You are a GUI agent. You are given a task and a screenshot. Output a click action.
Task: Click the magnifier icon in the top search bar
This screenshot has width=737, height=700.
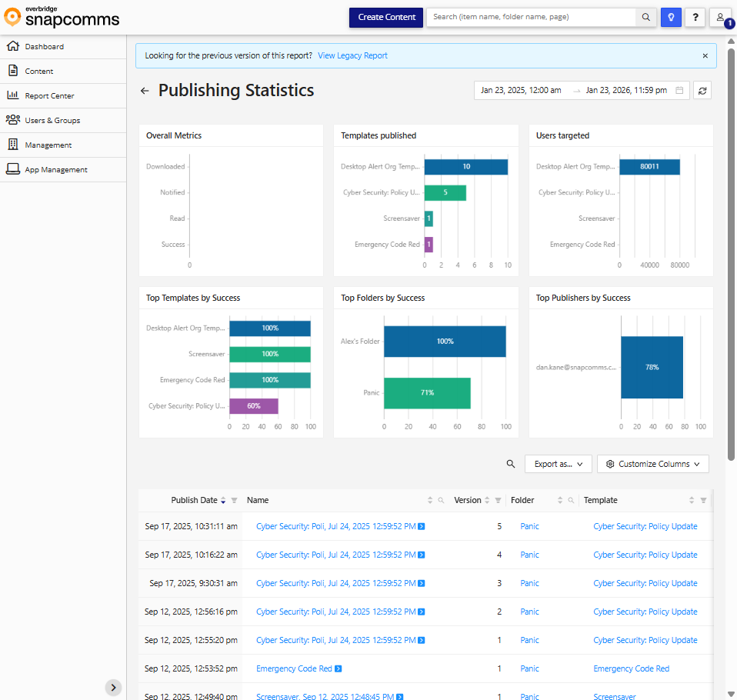click(645, 18)
